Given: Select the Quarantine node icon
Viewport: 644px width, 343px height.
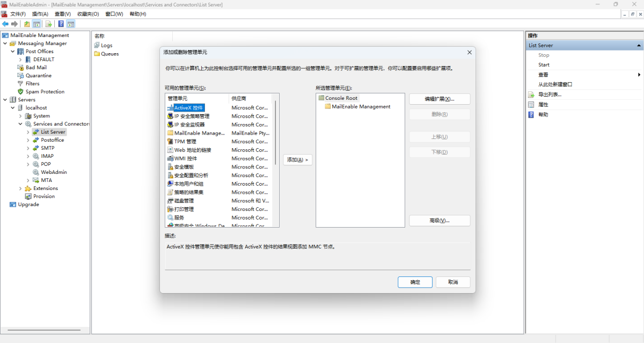Looking at the screenshot, I should point(21,76).
